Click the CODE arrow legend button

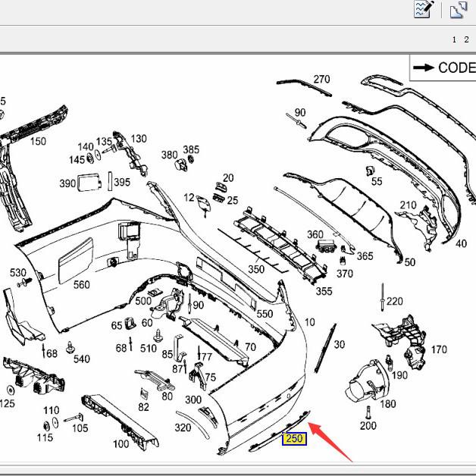[444, 67]
